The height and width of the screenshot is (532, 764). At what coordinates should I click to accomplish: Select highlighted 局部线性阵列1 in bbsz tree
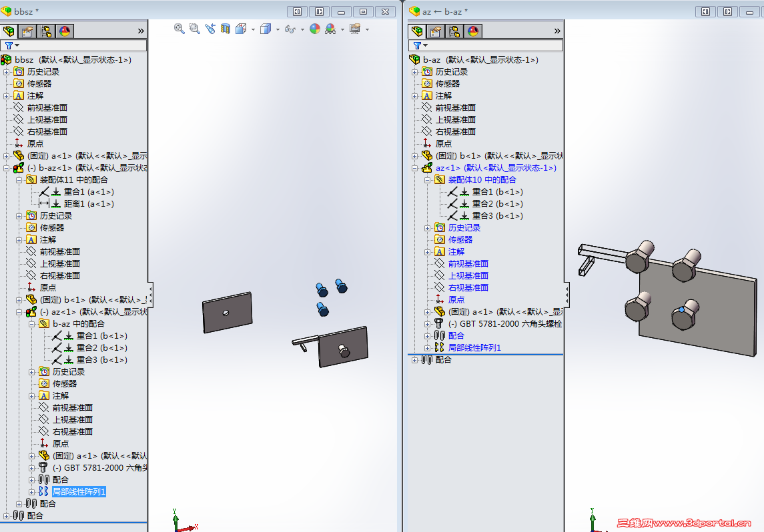(79, 491)
